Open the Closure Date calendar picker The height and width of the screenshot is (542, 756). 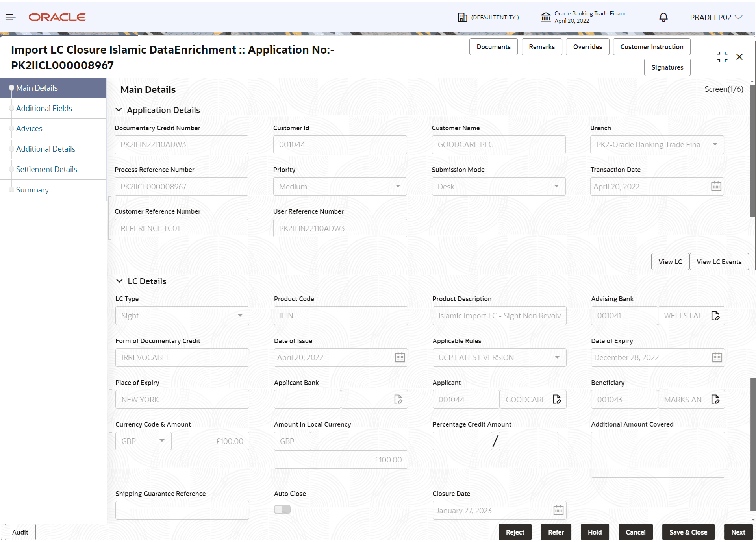[558, 510]
